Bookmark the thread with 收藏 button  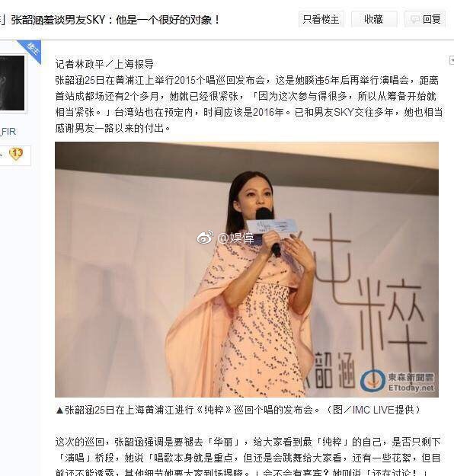coord(373,20)
